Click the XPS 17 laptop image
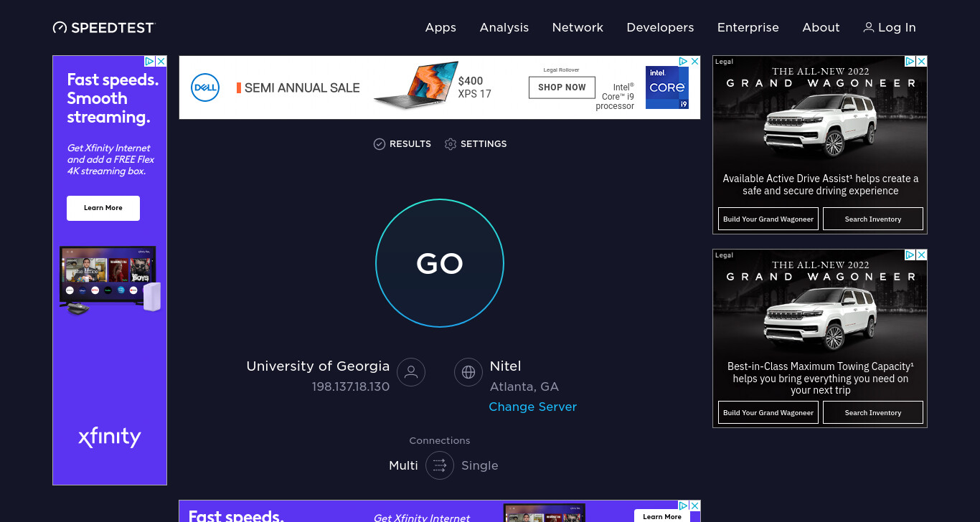Image resolution: width=980 pixels, height=522 pixels. (x=415, y=85)
